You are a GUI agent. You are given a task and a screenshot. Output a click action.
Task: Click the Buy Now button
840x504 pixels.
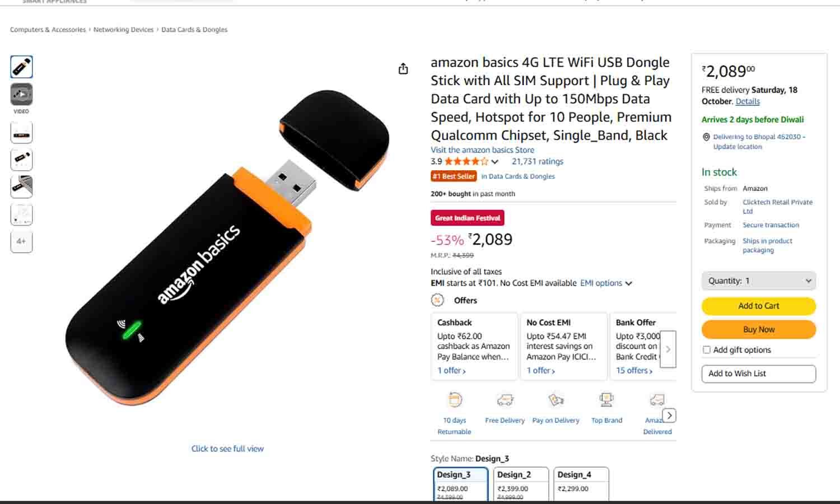click(x=758, y=329)
